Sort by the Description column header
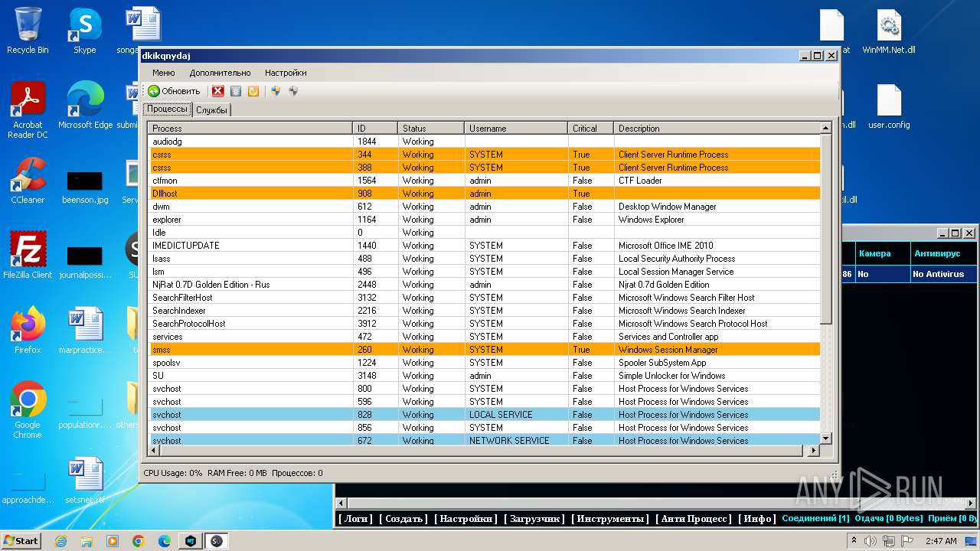This screenshot has width=980, height=551. (717, 129)
